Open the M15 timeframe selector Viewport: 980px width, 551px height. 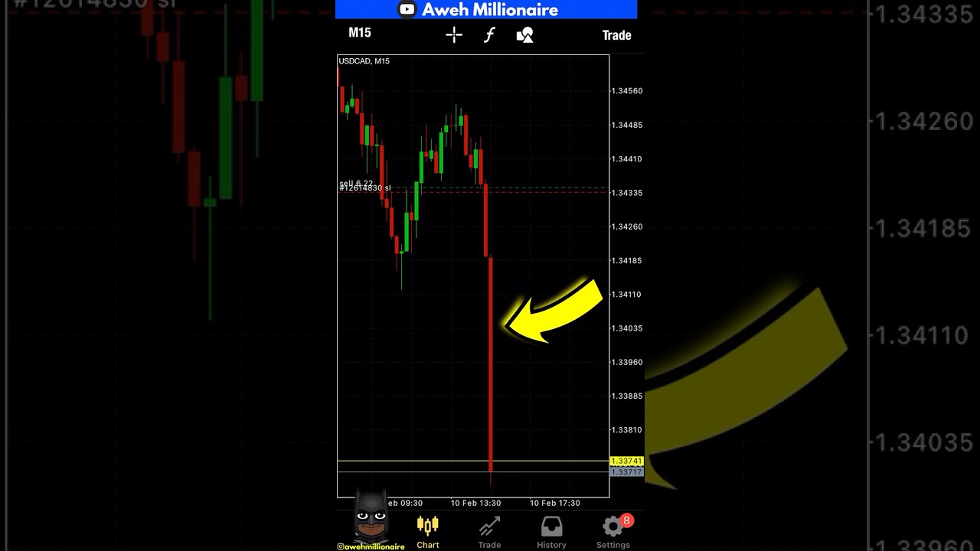coord(360,33)
